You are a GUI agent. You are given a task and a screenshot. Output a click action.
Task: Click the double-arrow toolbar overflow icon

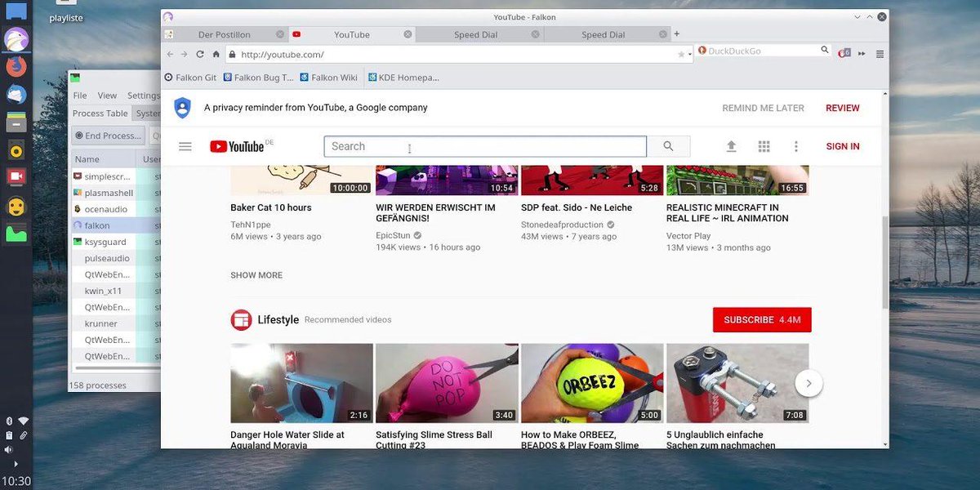click(x=862, y=54)
